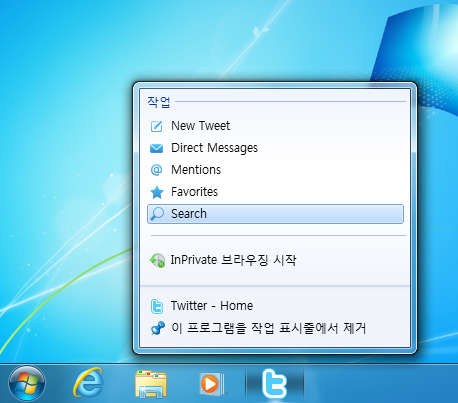The height and width of the screenshot is (403, 458).
Task: Open Direct Messages jump list entry
Action: tap(275, 148)
